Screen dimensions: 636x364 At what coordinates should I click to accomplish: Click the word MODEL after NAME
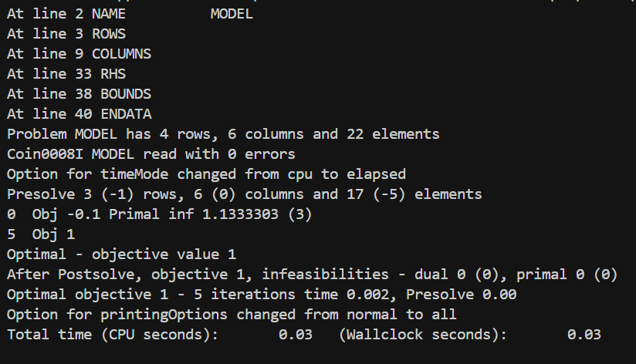pos(231,14)
